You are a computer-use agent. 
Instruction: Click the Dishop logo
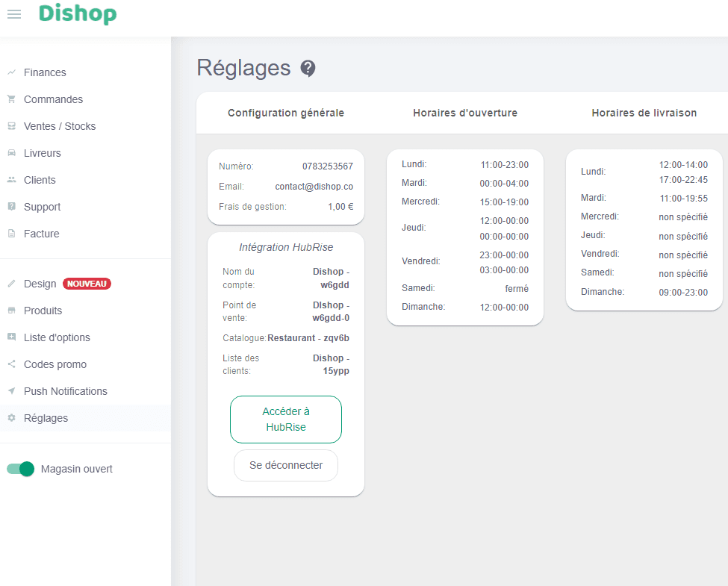[x=78, y=14]
